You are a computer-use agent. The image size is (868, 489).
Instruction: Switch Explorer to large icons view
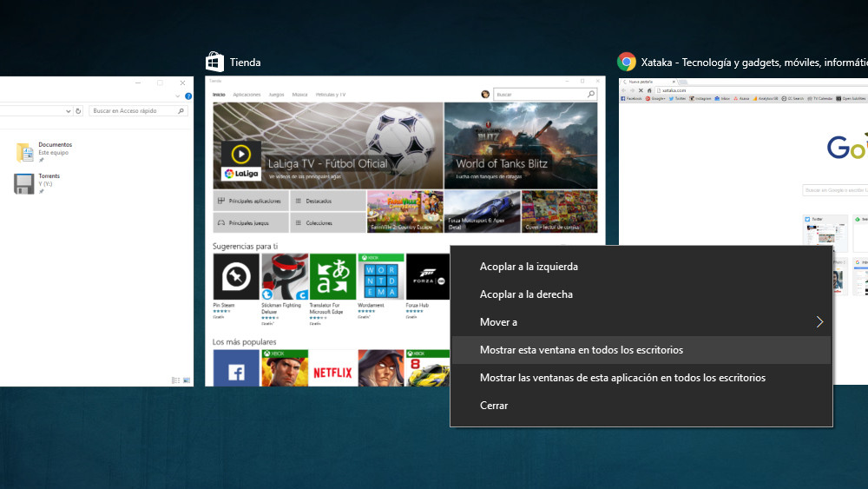(187, 380)
